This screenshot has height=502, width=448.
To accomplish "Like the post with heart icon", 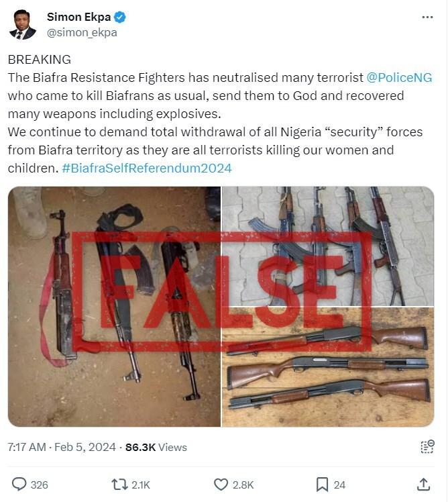I will (x=221, y=484).
